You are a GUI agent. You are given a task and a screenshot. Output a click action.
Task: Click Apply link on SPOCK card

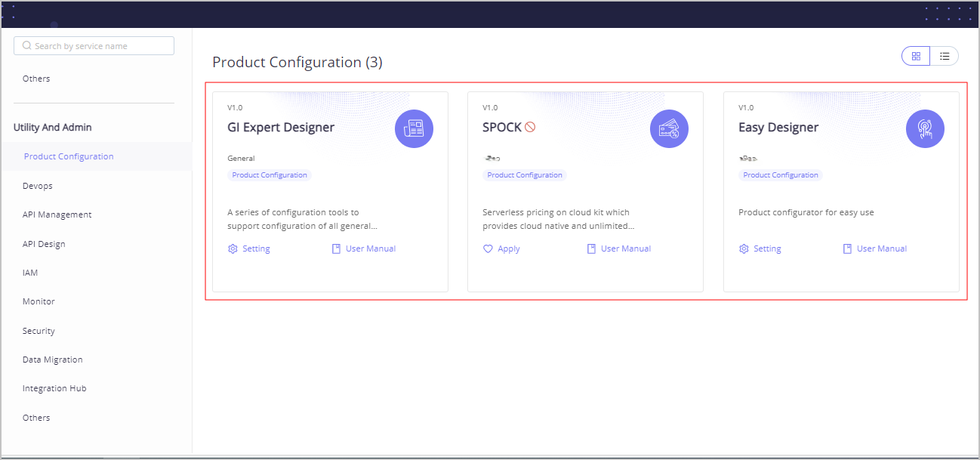pyautogui.click(x=509, y=249)
